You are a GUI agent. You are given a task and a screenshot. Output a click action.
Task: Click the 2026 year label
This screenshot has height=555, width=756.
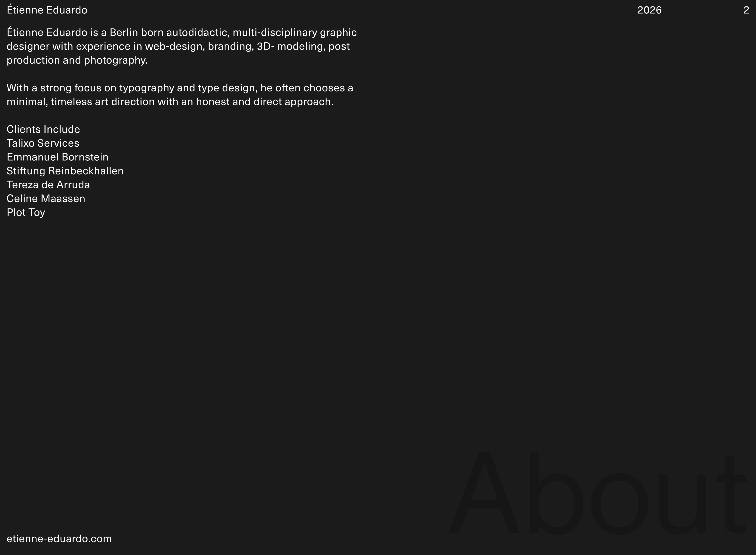pyautogui.click(x=649, y=10)
